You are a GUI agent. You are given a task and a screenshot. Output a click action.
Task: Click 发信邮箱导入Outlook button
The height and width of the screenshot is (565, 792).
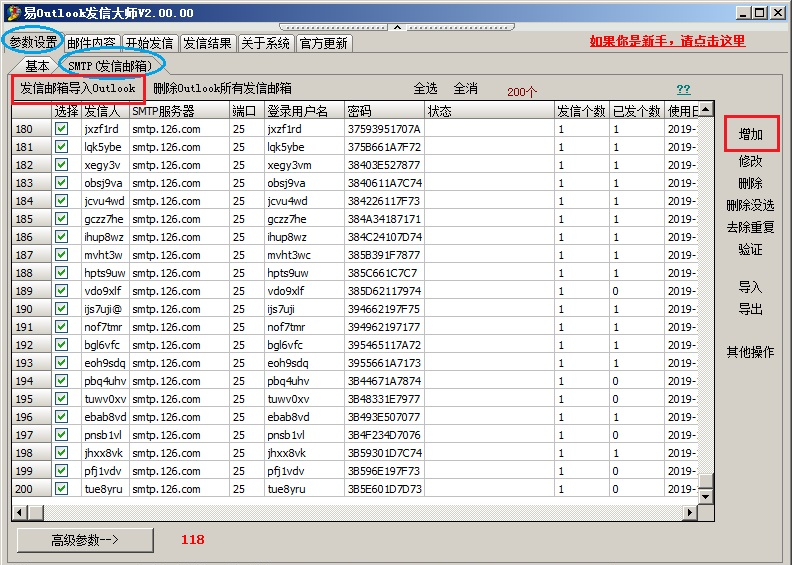[x=78, y=89]
